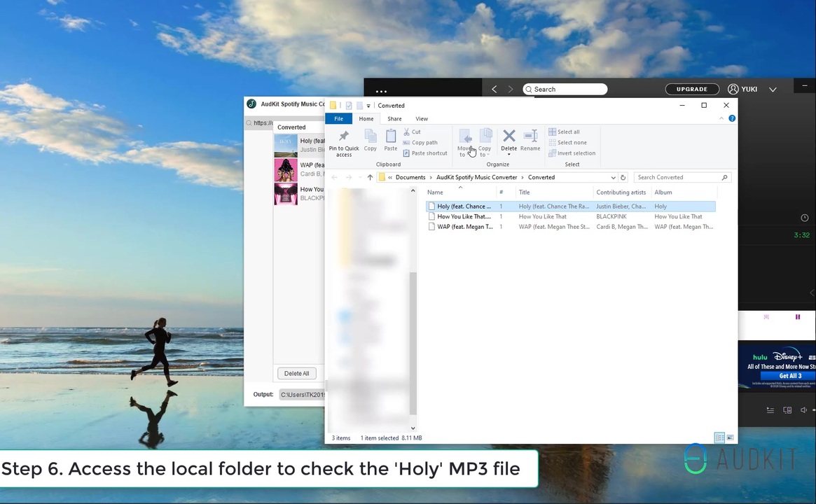Switch to the Share ribbon tab
This screenshot has width=816, height=504.
pos(394,118)
